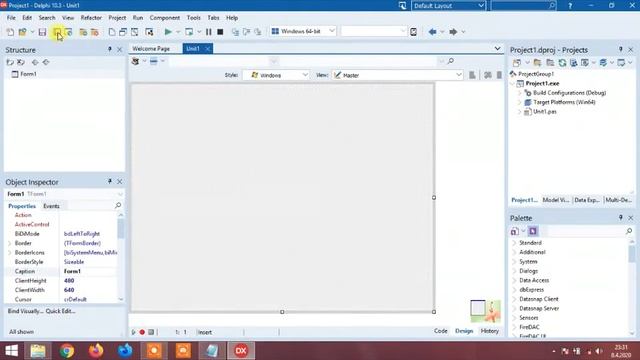The width and height of the screenshot is (640, 360).
Task: Click the Run Without Debugging icon
Action: point(189,31)
